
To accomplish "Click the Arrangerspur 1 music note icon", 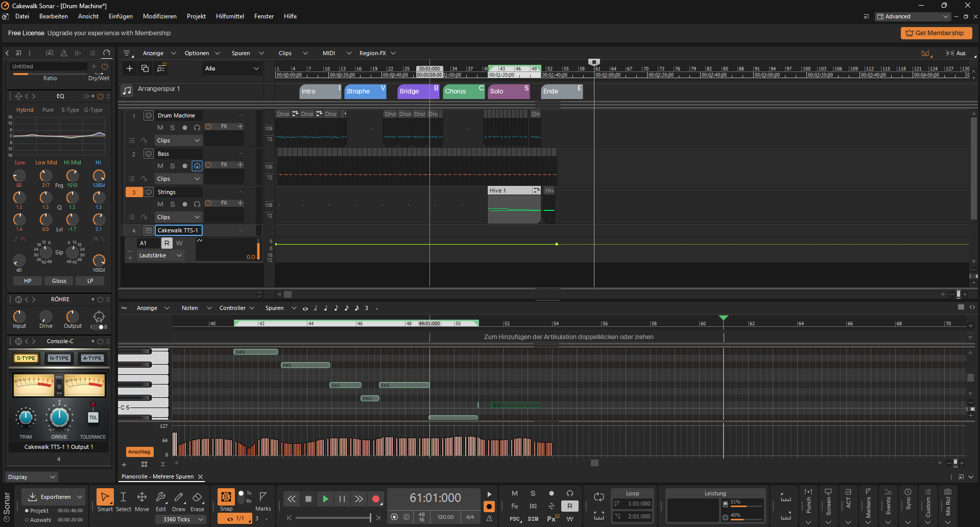I will pyautogui.click(x=127, y=90).
